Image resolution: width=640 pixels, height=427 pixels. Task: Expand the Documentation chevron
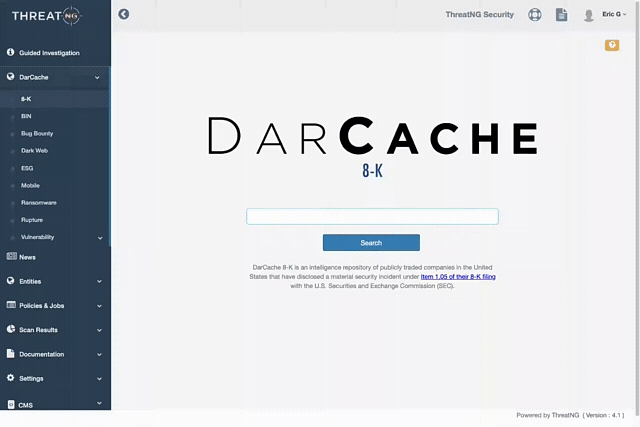99,354
